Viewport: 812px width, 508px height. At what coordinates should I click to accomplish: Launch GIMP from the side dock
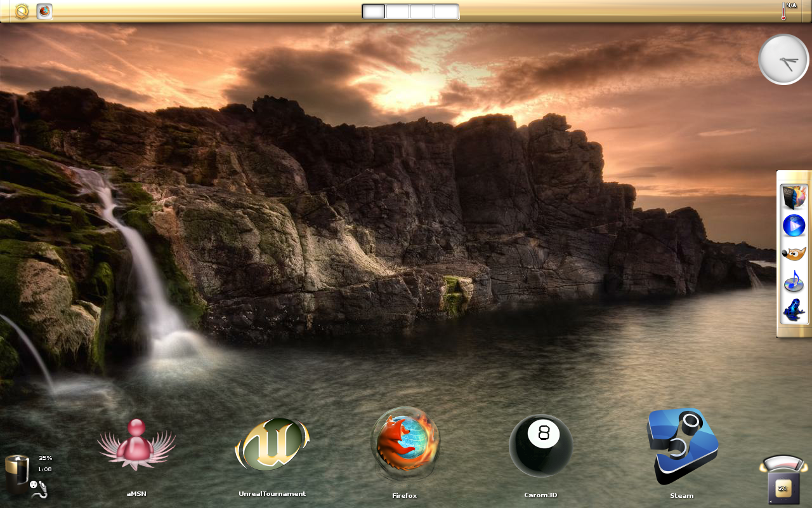(x=794, y=254)
